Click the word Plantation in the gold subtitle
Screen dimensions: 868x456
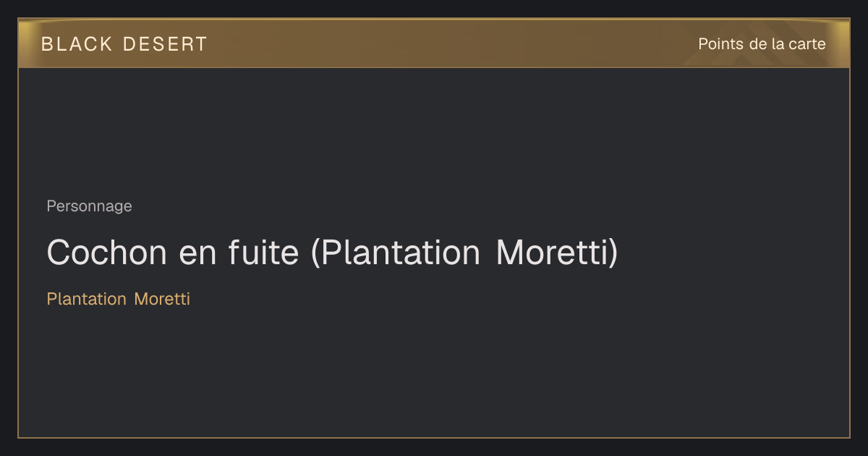pos(87,299)
